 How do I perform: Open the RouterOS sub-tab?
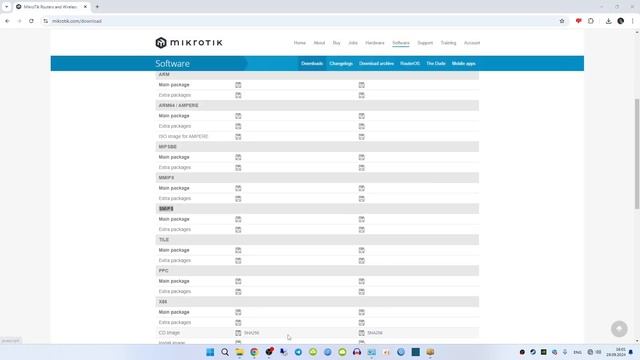pyautogui.click(x=410, y=64)
